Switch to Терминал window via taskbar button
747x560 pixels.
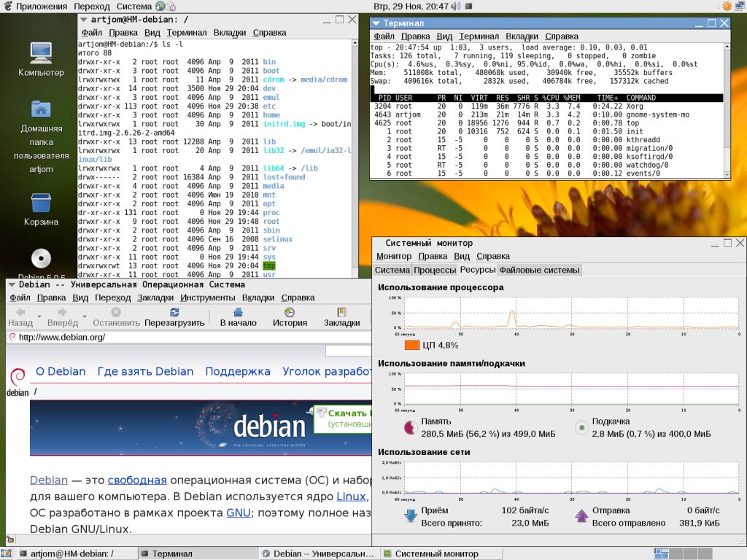point(197,553)
